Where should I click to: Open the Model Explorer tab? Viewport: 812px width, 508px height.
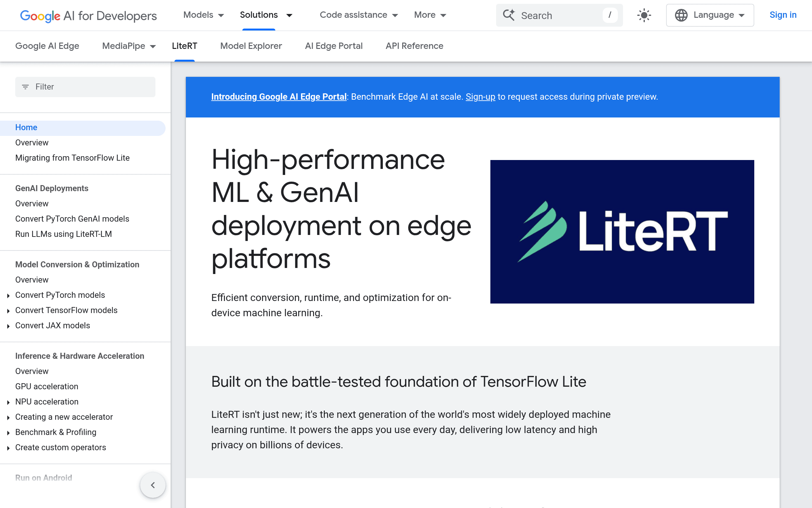pyautogui.click(x=251, y=46)
